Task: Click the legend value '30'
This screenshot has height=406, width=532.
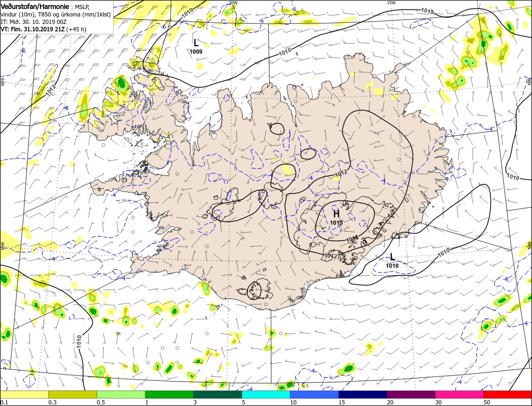Action: pos(438,402)
